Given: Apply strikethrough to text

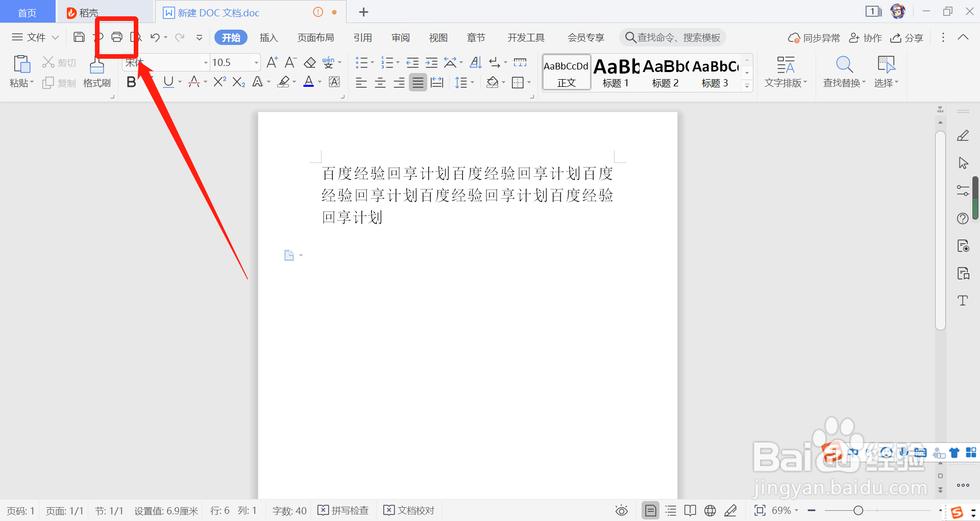Looking at the screenshot, I should pos(194,82).
